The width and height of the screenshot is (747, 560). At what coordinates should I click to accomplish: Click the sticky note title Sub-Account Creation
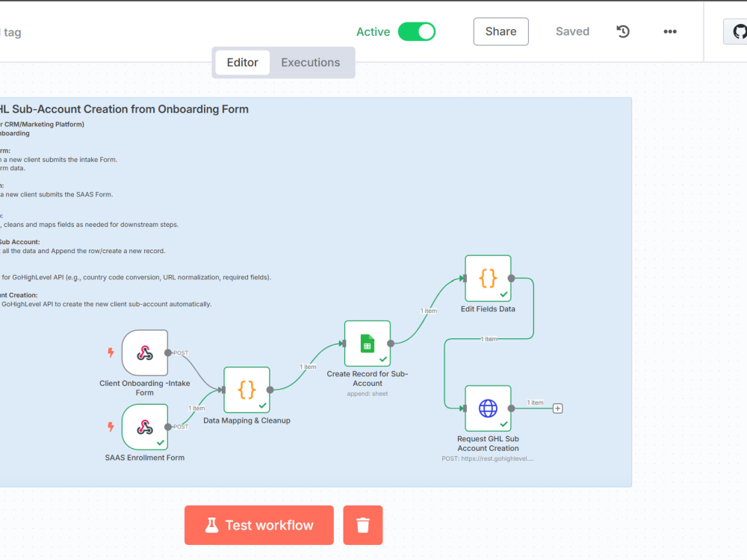point(124,109)
